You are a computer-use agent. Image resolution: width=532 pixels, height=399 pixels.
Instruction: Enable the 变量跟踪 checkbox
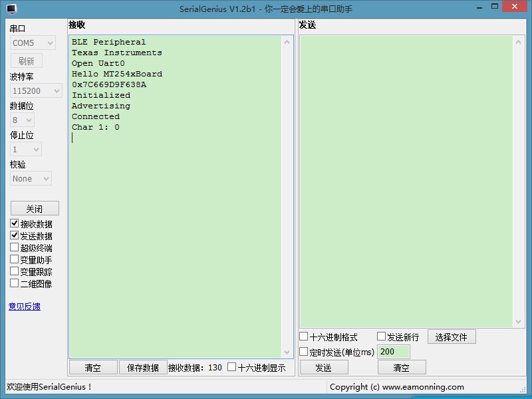click(x=14, y=271)
